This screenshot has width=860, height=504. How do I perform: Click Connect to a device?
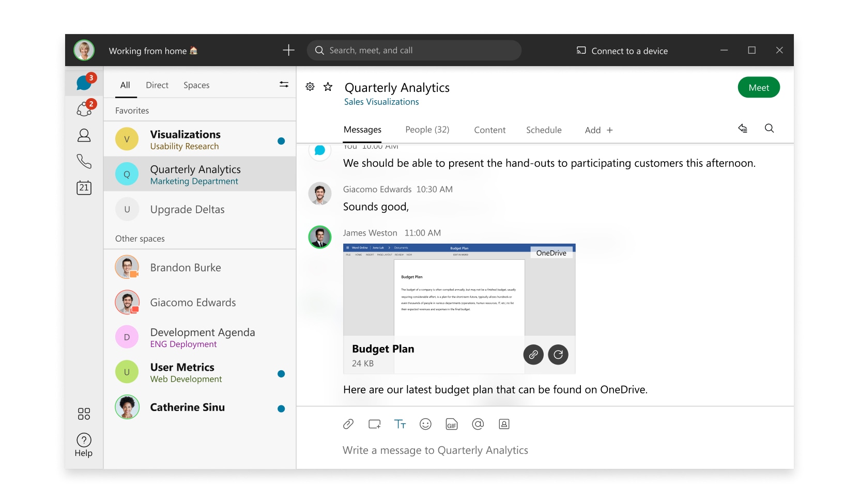[x=622, y=51]
